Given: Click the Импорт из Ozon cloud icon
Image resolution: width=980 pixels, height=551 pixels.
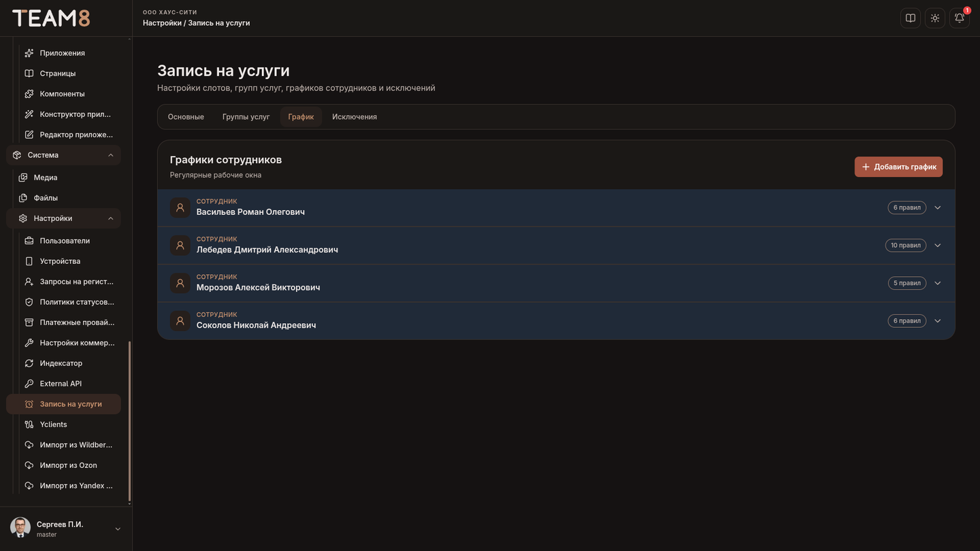Looking at the screenshot, I should (29, 465).
